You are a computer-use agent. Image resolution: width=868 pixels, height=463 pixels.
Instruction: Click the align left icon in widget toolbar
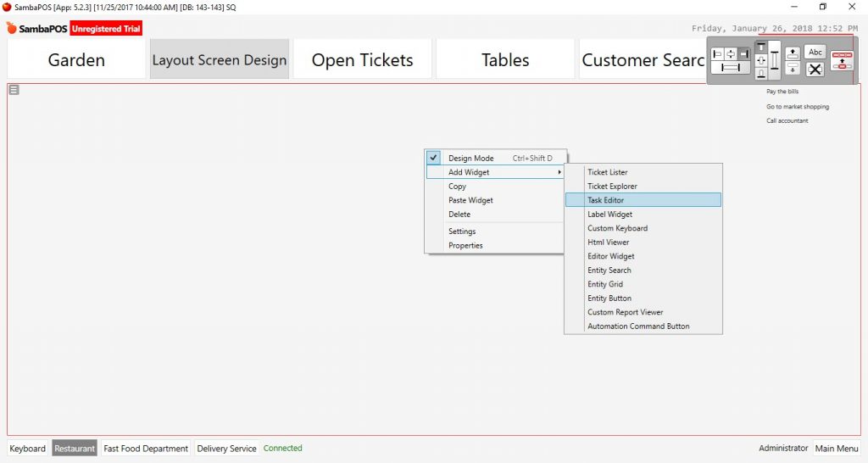coord(717,53)
